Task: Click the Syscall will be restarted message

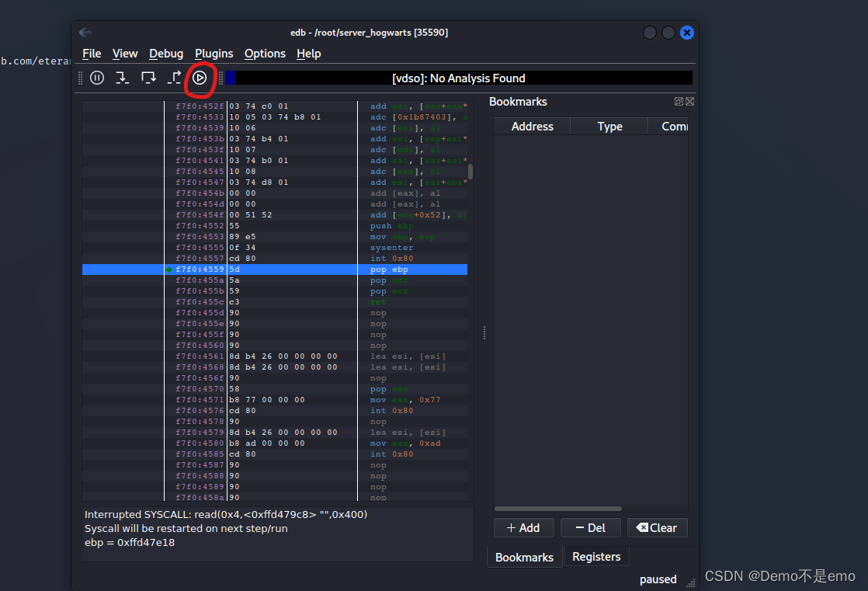Action: [x=186, y=528]
